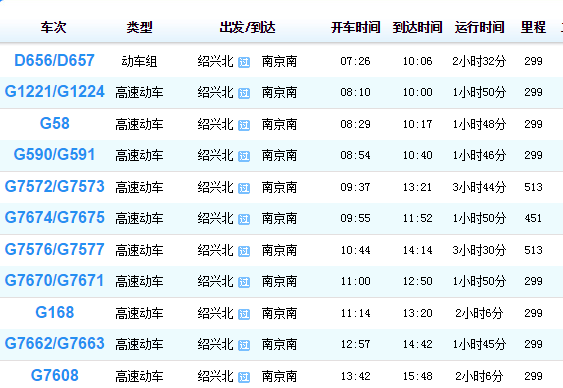Select arrival time 14:42
This screenshot has width=563, height=388.
pyautogui.click(x=417, y=344)
